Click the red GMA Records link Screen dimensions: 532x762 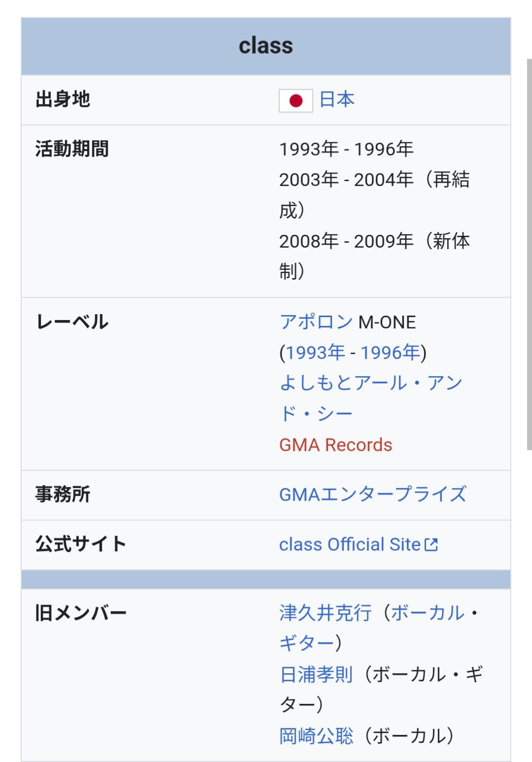click(335, 445)
